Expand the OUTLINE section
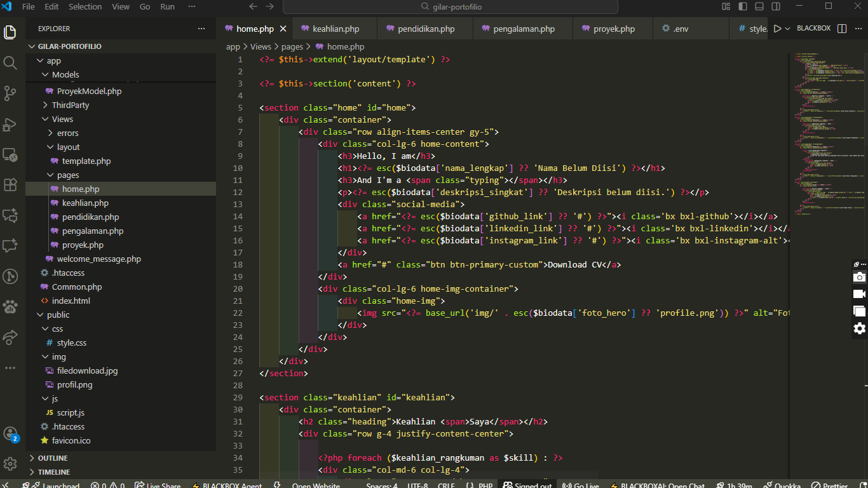Screen dimensions: 868x488 pos(53,458)
